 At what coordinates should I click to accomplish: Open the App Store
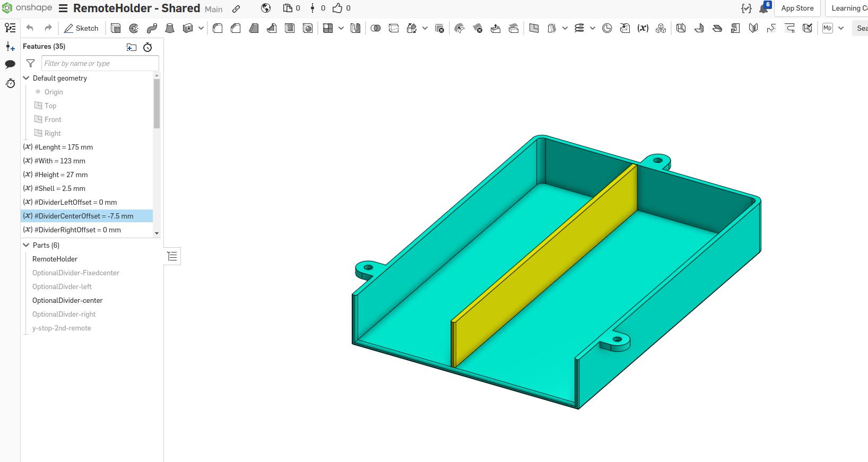pyautogui.click(x=797, y=8)
